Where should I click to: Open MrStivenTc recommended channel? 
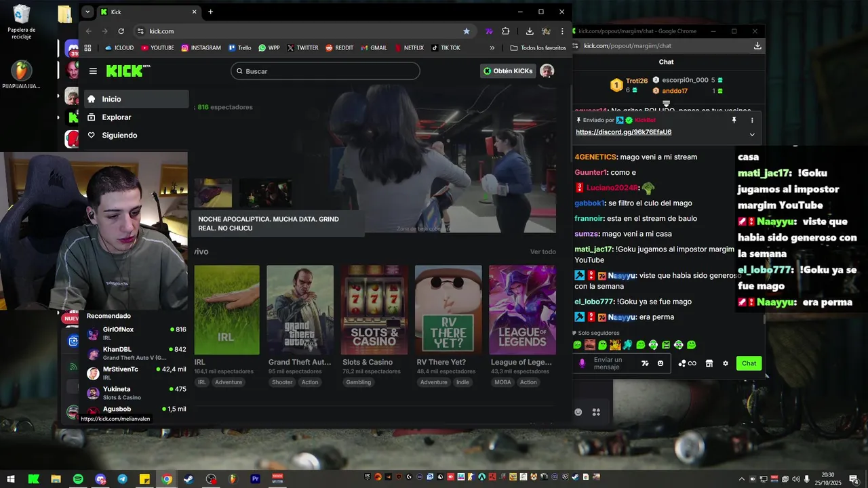136,373
